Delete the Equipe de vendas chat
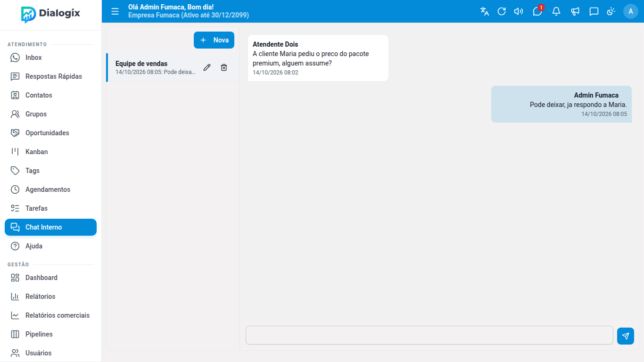This screenshot has height=362, width=644. tap(224, 67)
